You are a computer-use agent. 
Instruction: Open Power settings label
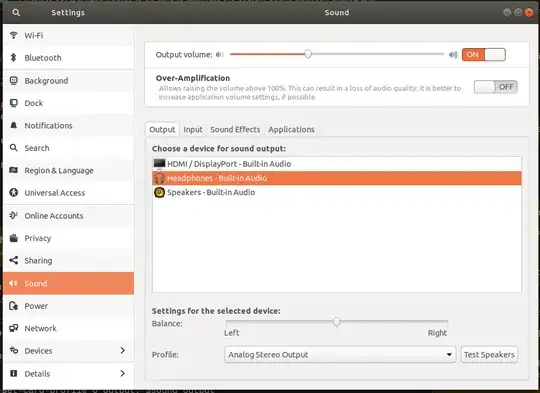click(36, 306)
